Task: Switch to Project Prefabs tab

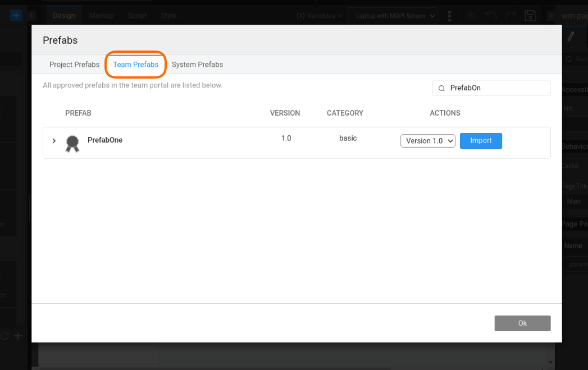Action: tap(74, 65)
